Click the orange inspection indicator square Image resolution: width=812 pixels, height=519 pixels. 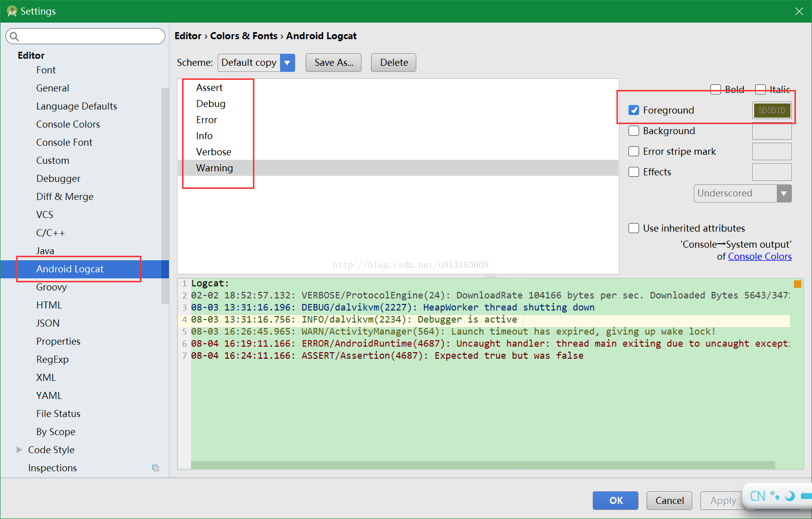tap(797, 284)
